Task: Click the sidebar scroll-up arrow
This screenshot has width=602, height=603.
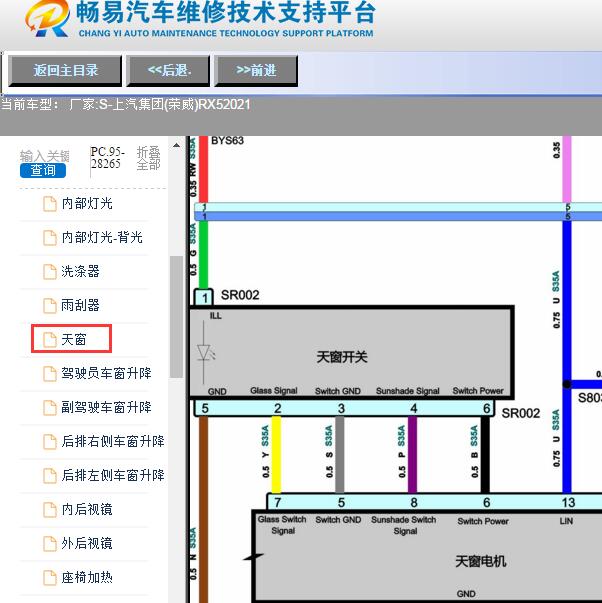Action: [176, 145]
